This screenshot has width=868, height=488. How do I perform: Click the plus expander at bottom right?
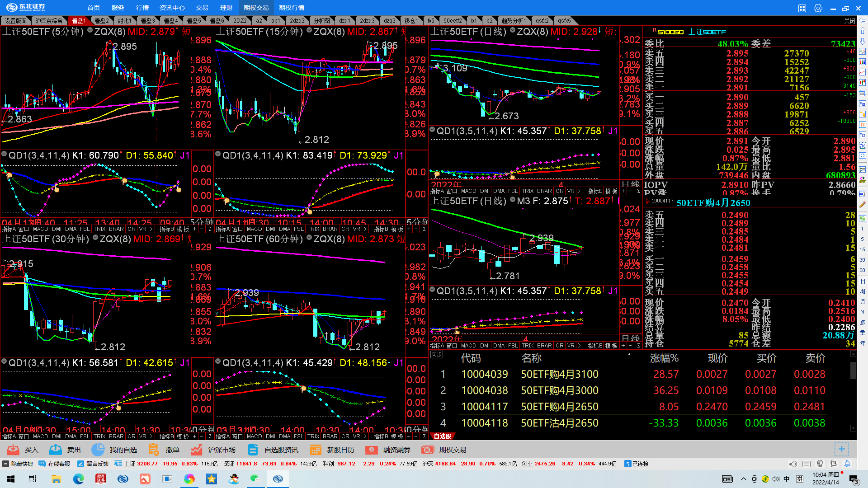(x=841, y=449)
